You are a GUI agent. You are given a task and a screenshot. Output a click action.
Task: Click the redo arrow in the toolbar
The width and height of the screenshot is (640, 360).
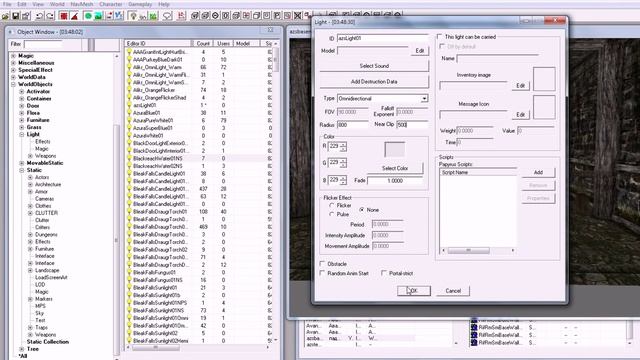[x=50, y=16]
